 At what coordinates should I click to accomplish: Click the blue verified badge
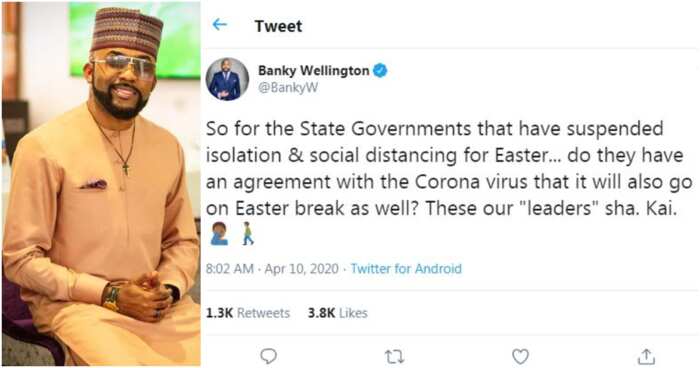pyautogui.click(x=380, y=71)
